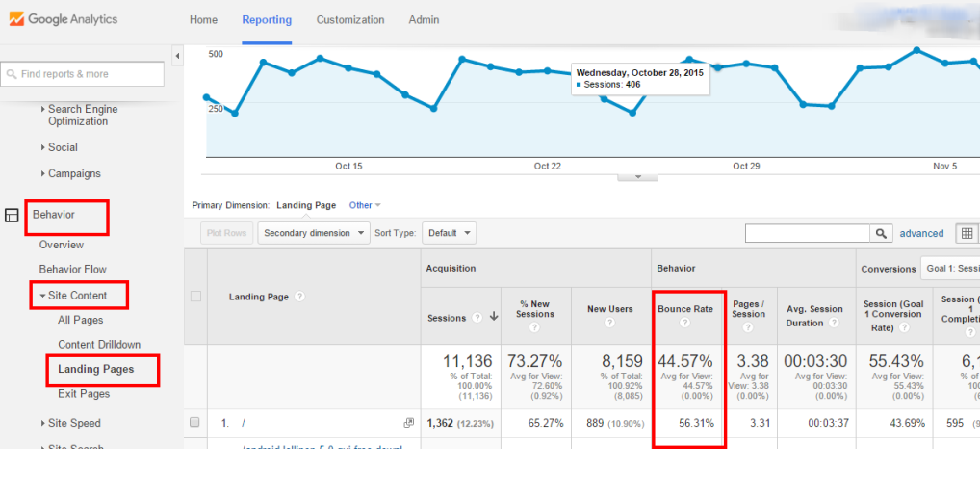Select all rows header checkbox
This screenshot has height=494, width=980.
[195, 297]
